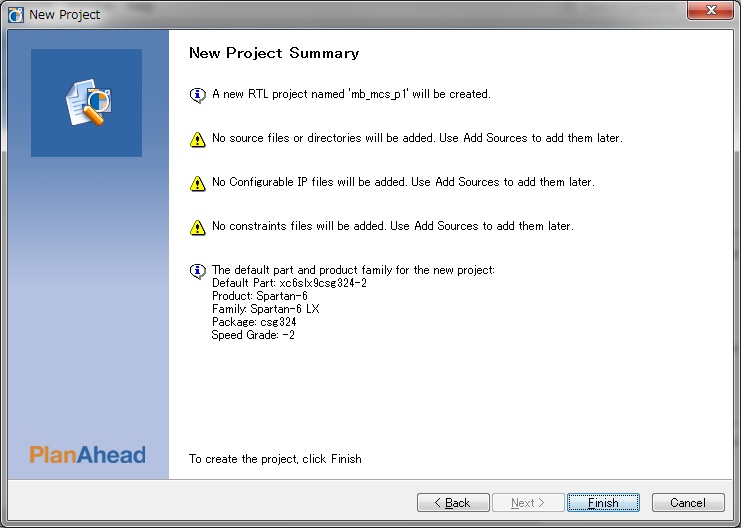Image resolution: width=741 pixels, height=528 pixels.
Task: Click the Package: csg324 text line
Action: tap(254, 322)
